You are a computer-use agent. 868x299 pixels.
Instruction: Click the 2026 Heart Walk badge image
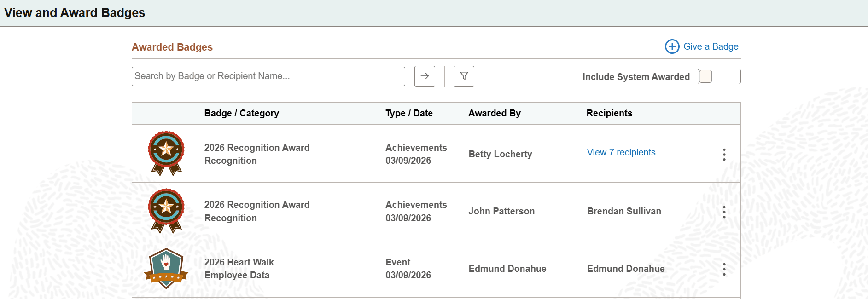tap(166, 269)
